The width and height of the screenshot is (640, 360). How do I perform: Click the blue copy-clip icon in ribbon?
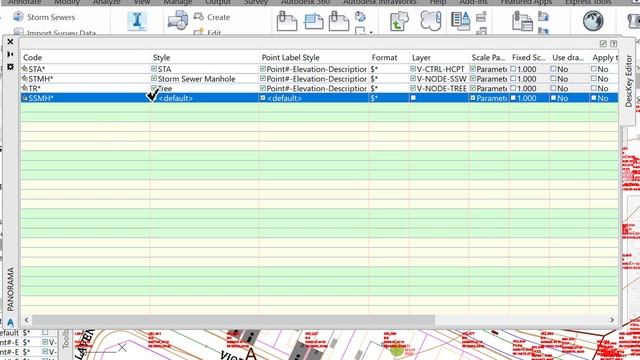point(313,21)
